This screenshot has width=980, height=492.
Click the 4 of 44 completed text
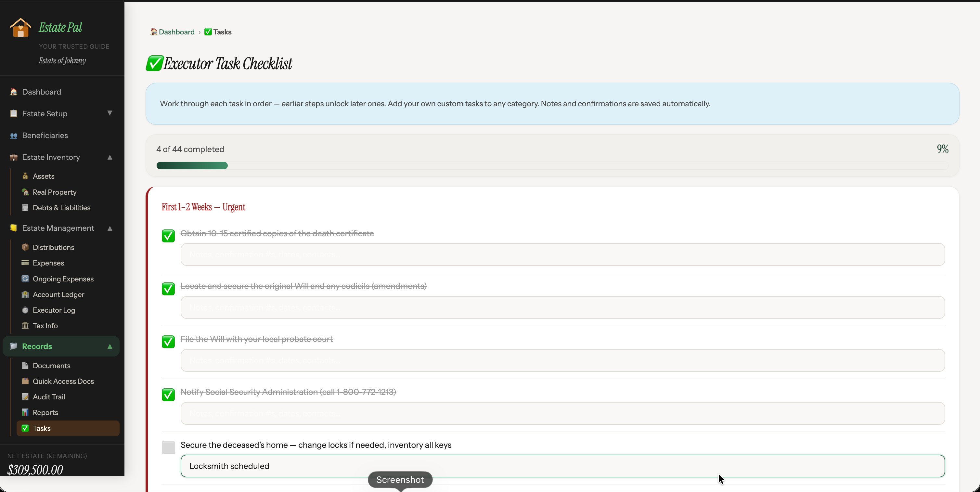(x=190, y=149)
